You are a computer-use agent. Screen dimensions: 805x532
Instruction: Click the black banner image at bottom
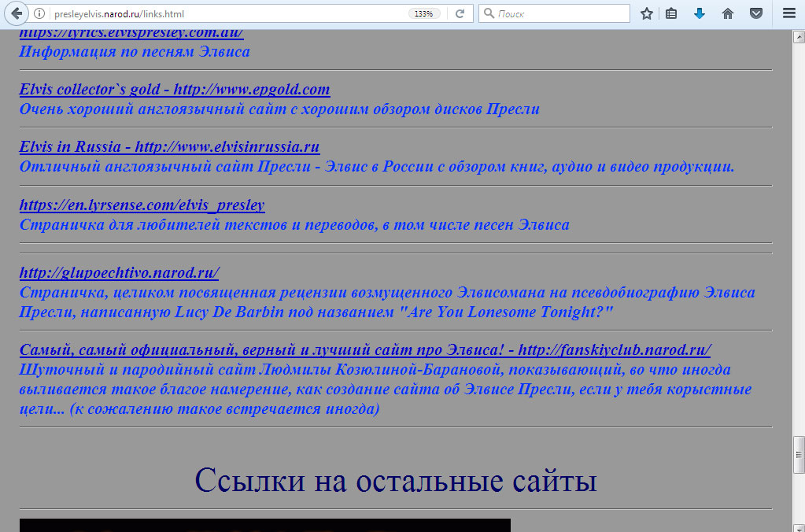tap(265, 526)
